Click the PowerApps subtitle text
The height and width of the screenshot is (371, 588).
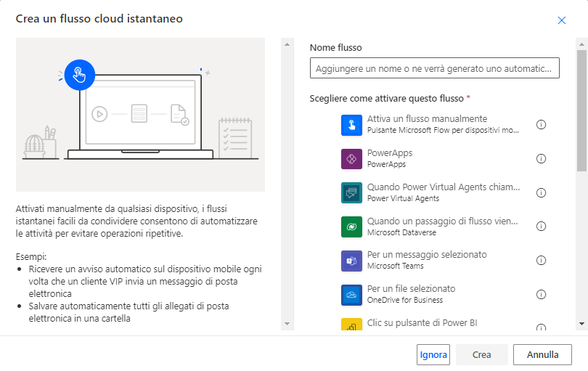pyautogui.click(x=386, y=164)
